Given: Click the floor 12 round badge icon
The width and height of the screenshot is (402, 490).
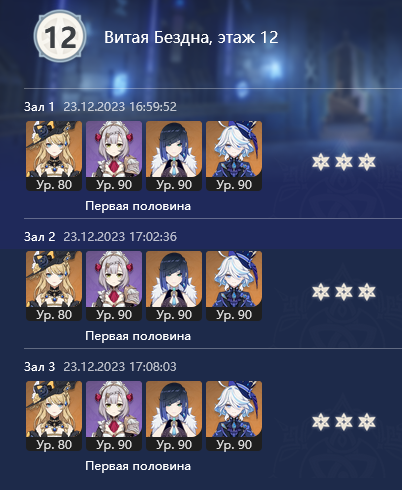Looking at the screenshot, I should point(60,36).
